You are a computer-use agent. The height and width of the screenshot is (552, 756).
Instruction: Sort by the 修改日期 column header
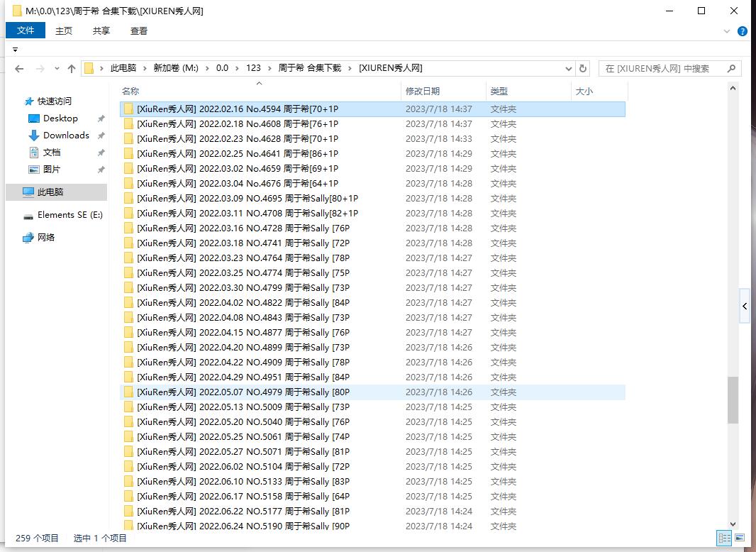pos(443,92)
